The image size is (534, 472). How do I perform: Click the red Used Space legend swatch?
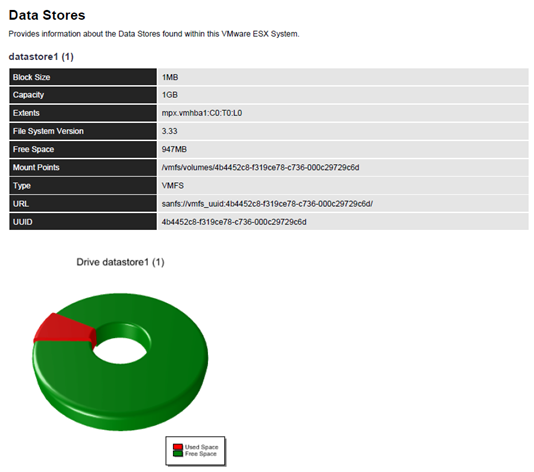(178, 446)
